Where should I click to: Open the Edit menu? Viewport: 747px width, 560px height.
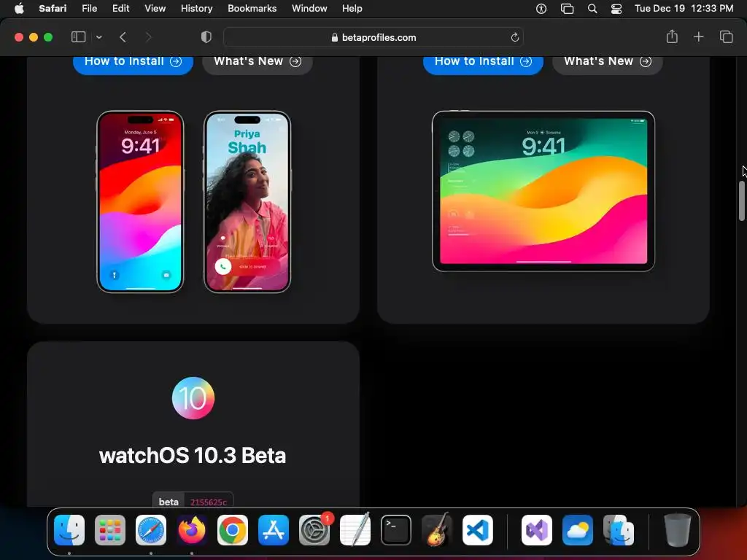pyautogui.click(x=120, y=8)
